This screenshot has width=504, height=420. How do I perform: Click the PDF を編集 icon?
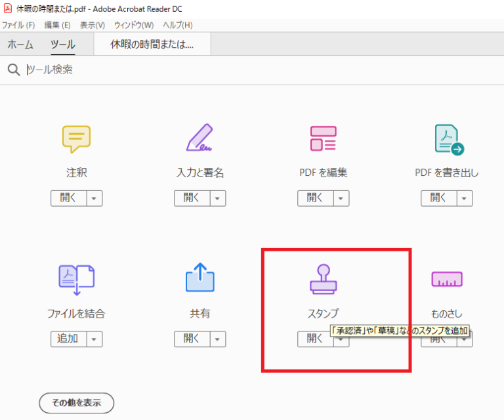coord(324,138)
